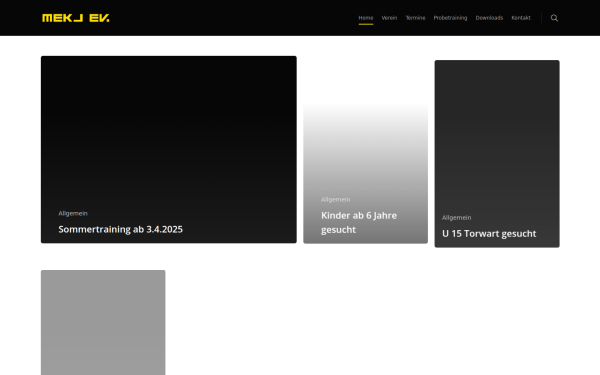Click the Allgemein category above Sommertraining
The width and height of the screenshot is (600, 375).
point(73,213)
